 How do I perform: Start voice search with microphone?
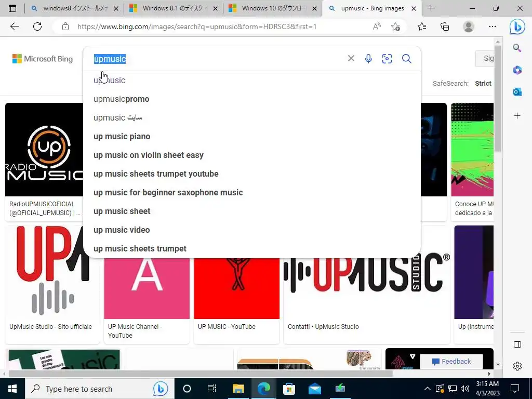[368, 59]
